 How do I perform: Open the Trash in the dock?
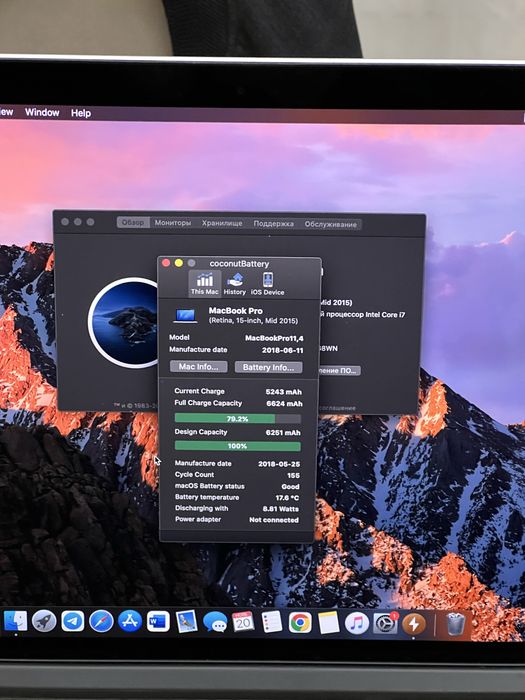point(455,624)
